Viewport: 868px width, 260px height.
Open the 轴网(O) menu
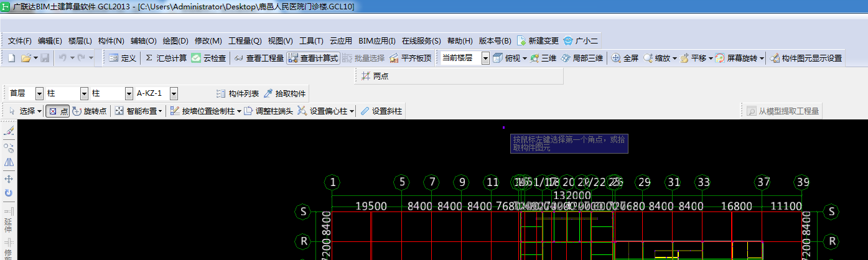[144, 41]
